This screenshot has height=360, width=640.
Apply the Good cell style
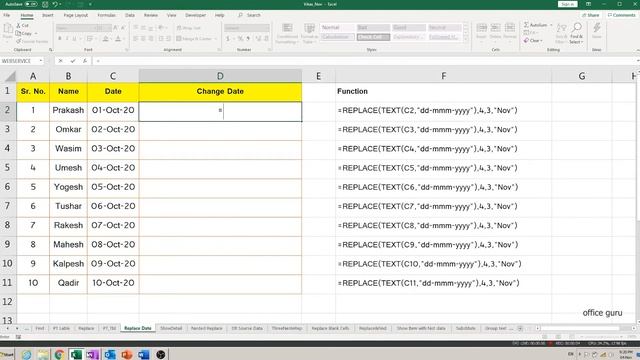pos(409,27)
